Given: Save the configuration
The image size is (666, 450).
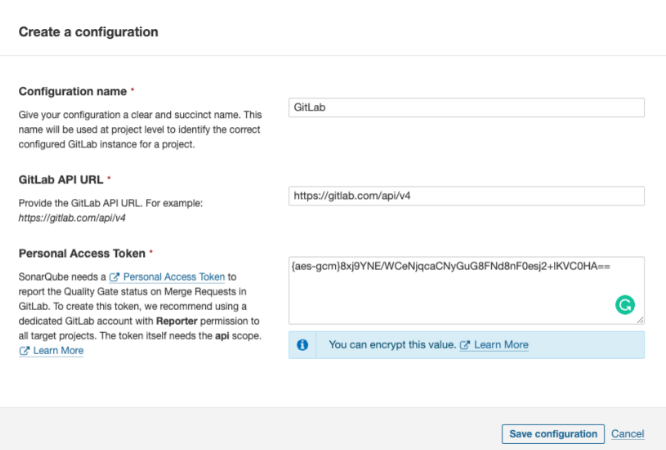Looking at the screenshot, I should click(553, 434).
